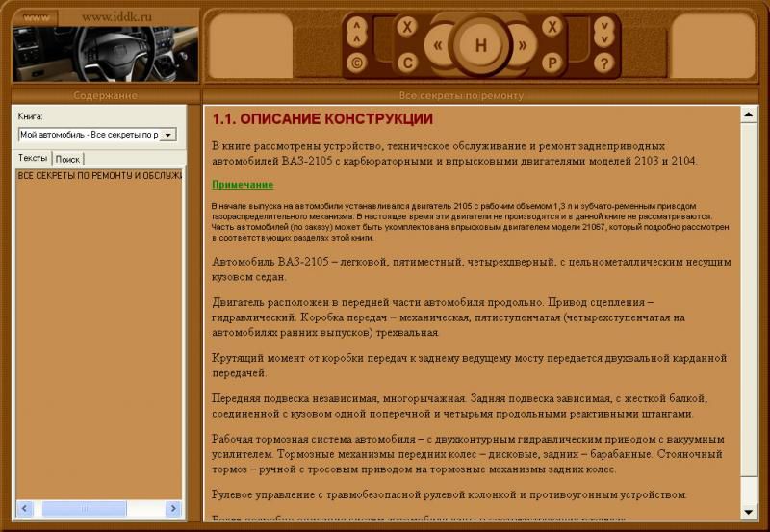Image resolution: width=770 pixels, height=532 pixels.
Task: Click the X button left of center
Action: pos(407,27)
